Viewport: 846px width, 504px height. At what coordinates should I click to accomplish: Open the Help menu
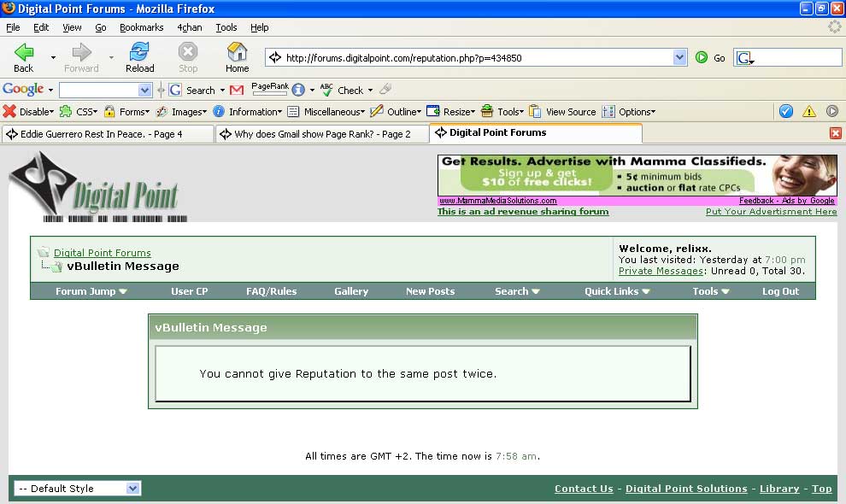point(260,27)
